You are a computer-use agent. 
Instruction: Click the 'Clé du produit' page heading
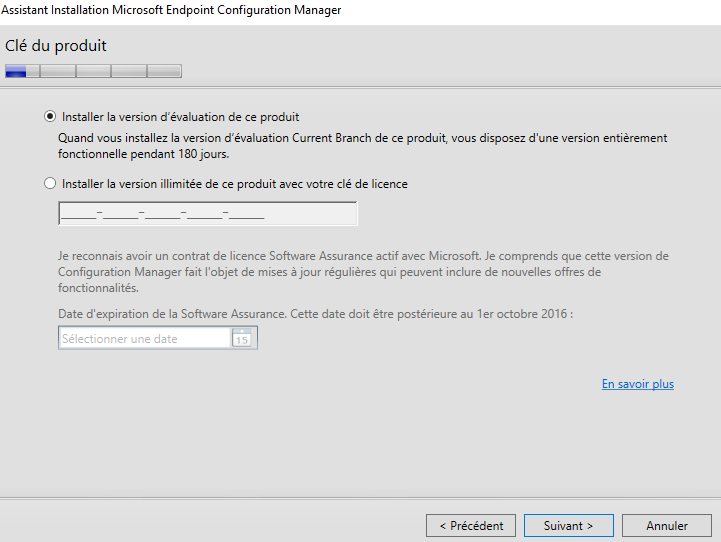tap(56, 46)
